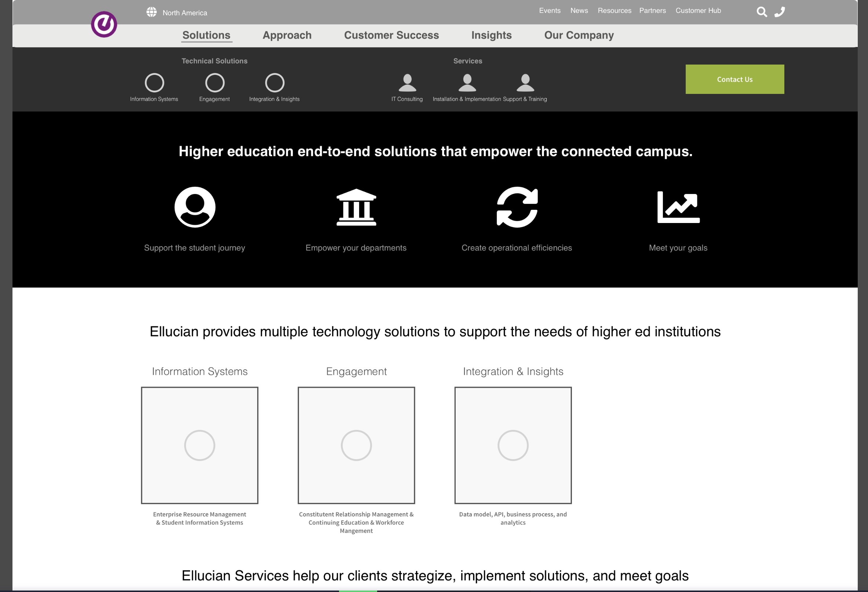
Task: Click the Services section heading
Action: coord(468,61)
